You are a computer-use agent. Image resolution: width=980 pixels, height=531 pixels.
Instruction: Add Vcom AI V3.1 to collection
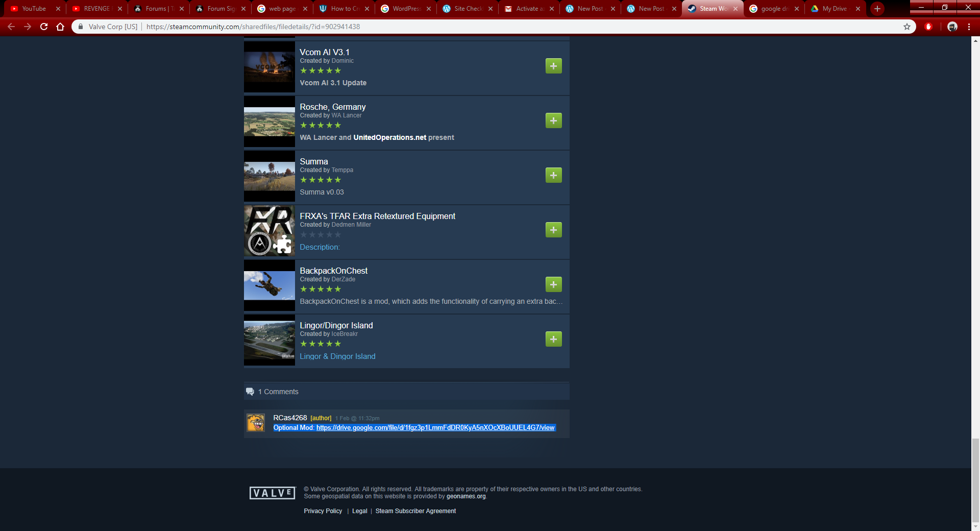click(x=553, y=66)
